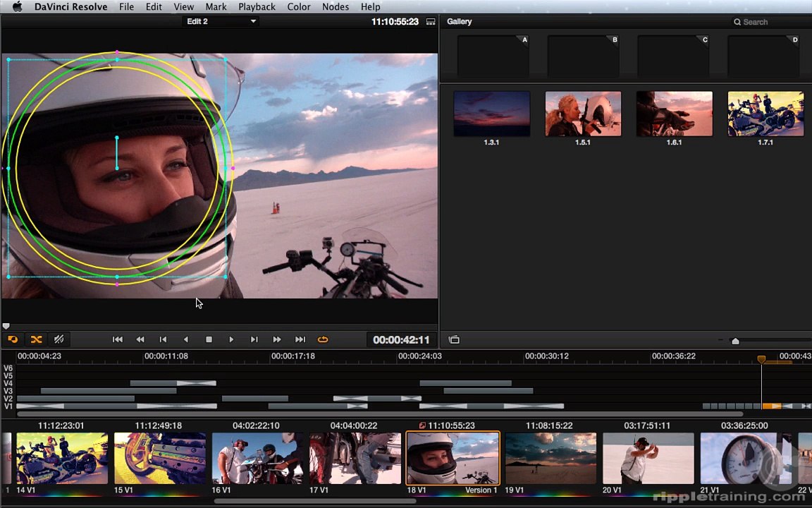Select clip 21 V1 gauge thumbnail

(x=746, y=459)
